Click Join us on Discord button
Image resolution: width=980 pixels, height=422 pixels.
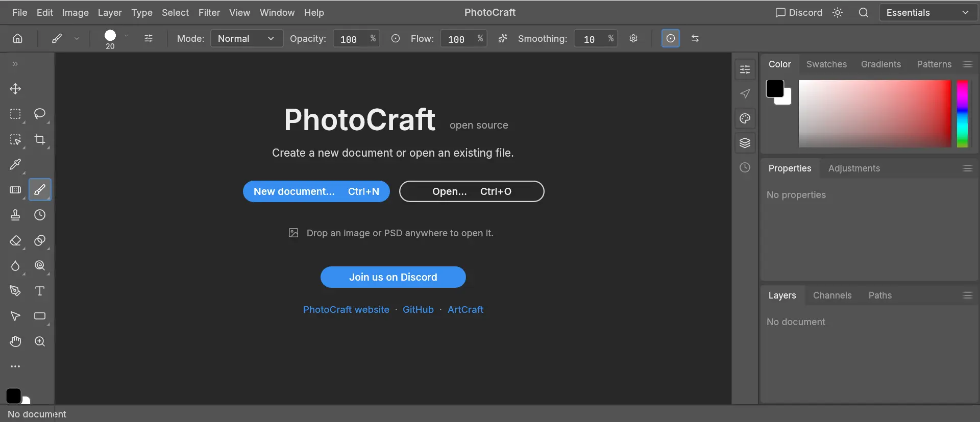coord(393,277)
